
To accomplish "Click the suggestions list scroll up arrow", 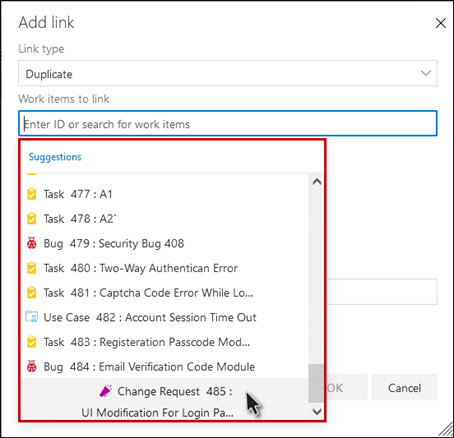I will (317, 182).
